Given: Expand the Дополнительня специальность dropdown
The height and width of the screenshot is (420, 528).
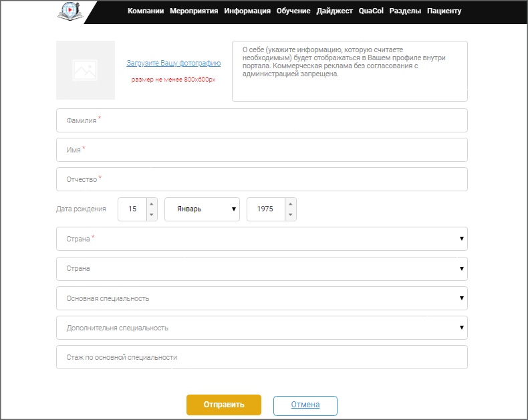Looking at the screenshot, I should 261,328.
